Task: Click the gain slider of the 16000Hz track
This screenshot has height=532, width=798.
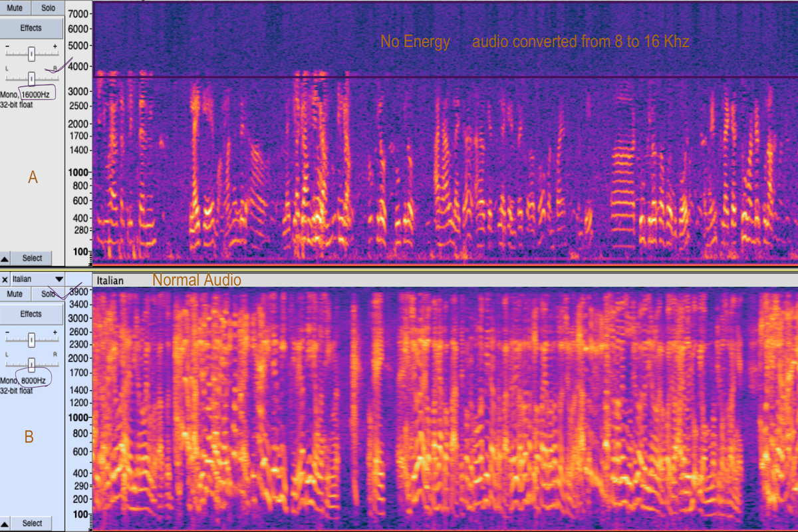Action: pyautogui.click(x=31, y=54)
